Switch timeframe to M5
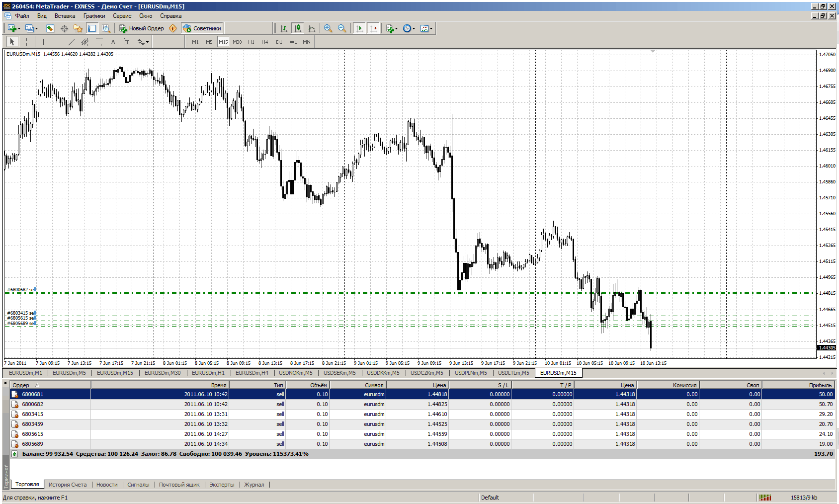The height and width of the screenshot is (504, 839). 209,42
